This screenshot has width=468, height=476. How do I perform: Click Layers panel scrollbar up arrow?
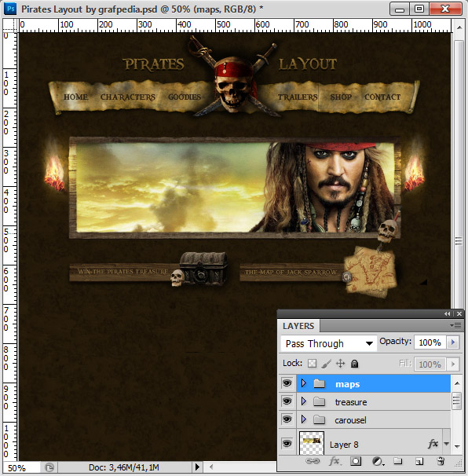point(457,383)
